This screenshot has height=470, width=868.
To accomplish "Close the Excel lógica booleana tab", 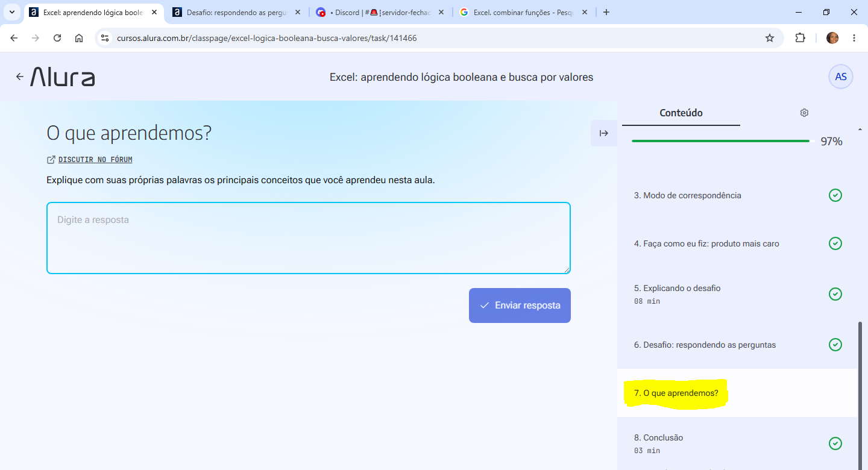I will [x=154, y=12].
